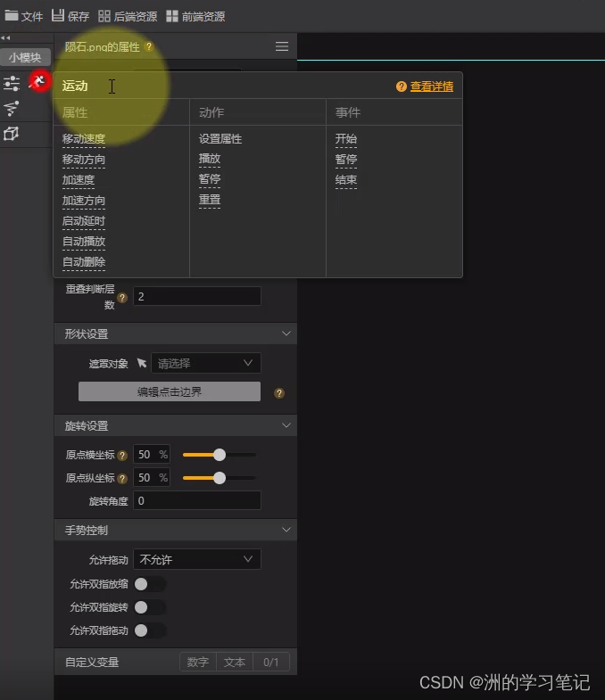Add a 0/1 custom variable
605x700 pixels.
click(271, 662)
